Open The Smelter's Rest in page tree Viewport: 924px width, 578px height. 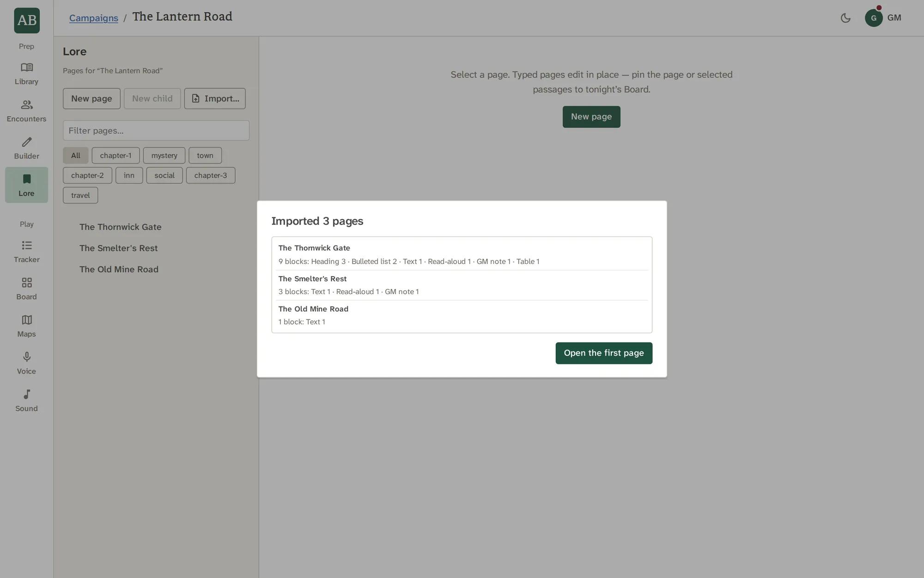(118, 248)
